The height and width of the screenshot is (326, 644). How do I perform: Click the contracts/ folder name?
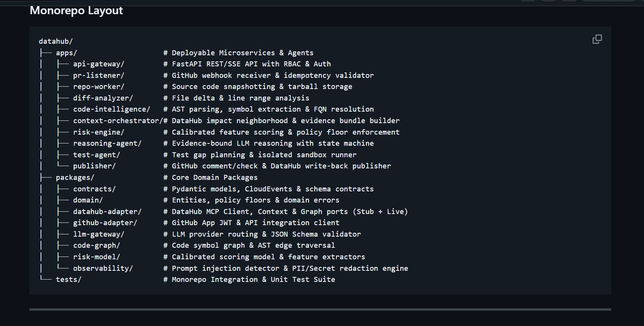click(x=94, y=189)
